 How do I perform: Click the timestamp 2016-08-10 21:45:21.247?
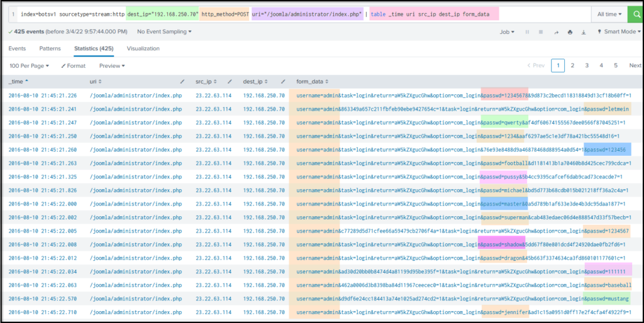coord(43,123)
